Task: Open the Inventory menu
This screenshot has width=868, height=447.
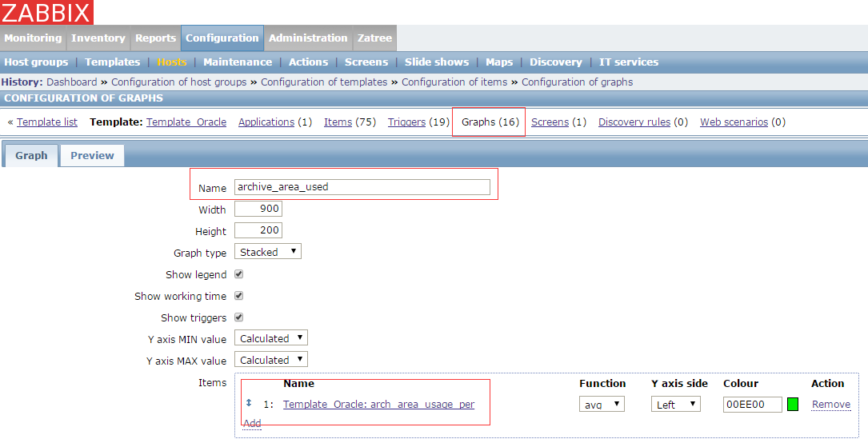Action: (x=98, y=38)
